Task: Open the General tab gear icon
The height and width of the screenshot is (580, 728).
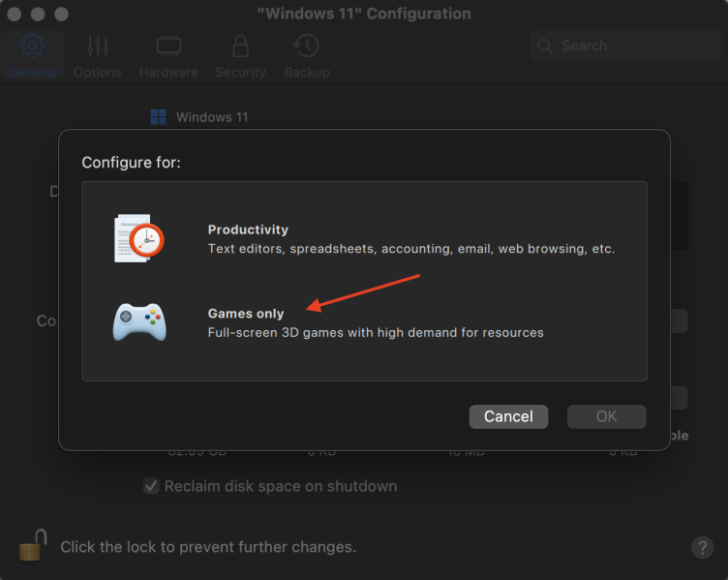Action: 32,46
